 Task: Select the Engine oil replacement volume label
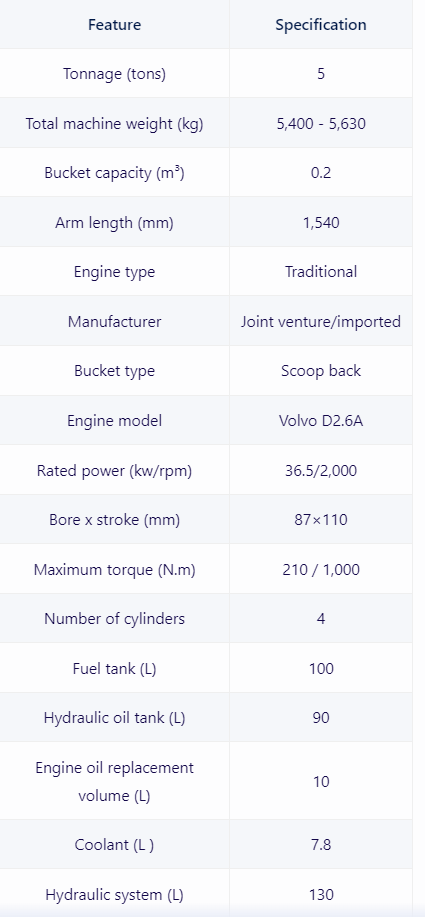click(x=115, y=781)
